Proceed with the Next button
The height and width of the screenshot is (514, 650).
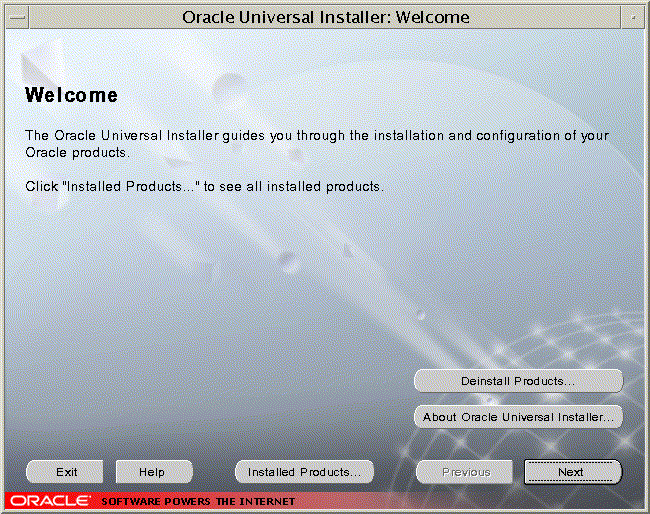pyautogui.click(x=573, y=472)
